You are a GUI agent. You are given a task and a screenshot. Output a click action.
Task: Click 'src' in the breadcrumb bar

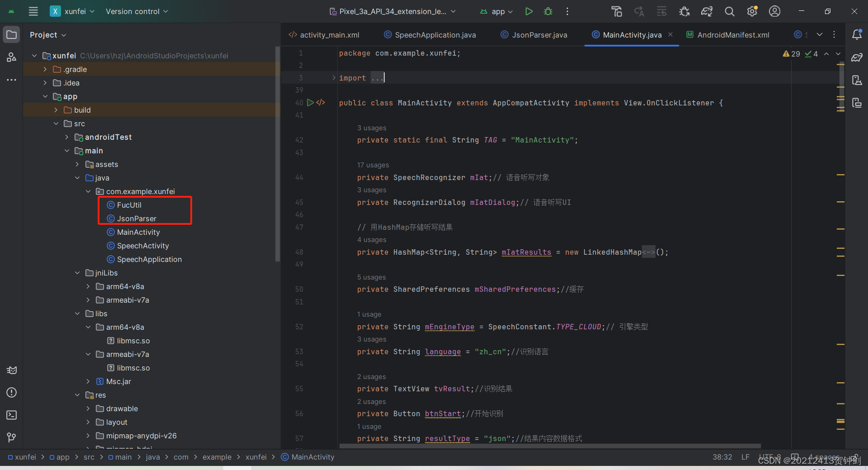89,457
